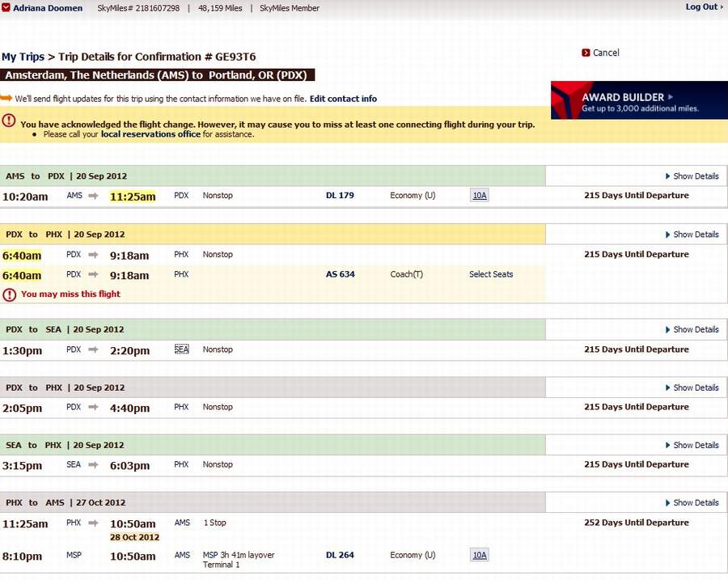Screen dimensions: 728x580
Task: Click seat 10A button for flight DL 179
Action: [x=480, y=196]
